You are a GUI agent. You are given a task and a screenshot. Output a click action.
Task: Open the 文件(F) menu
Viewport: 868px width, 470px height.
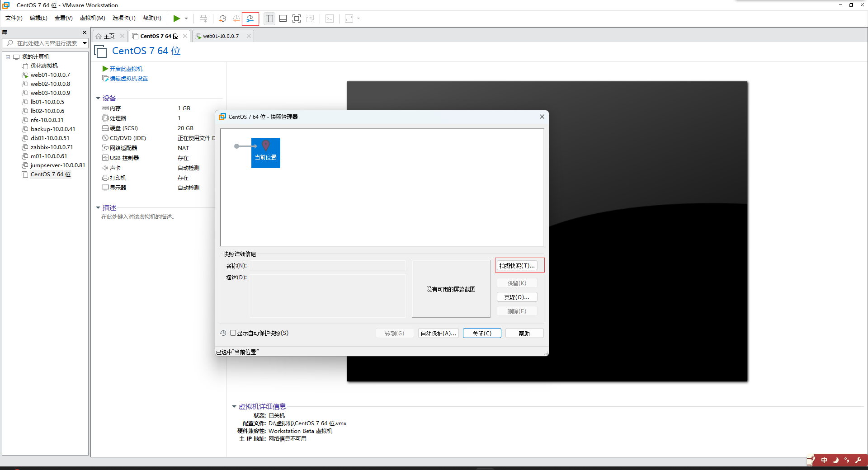click(x=14, y=18)
